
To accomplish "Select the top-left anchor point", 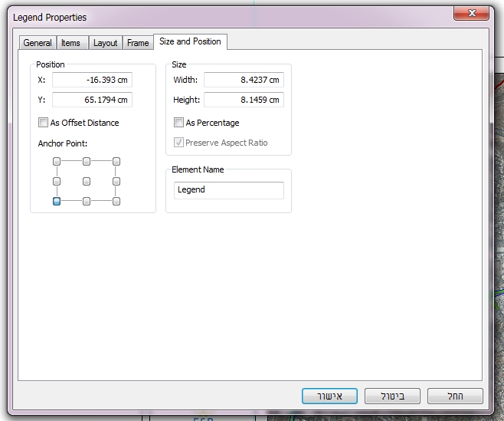I will [x=57, y=161].
